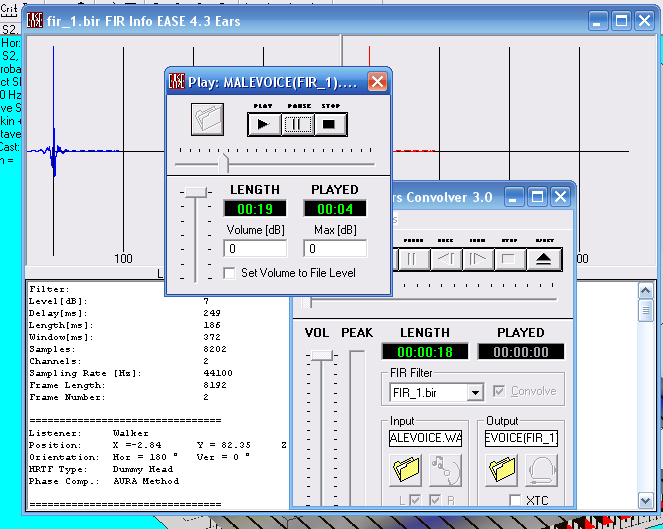
Task: Toggle the Convolve checkbox
Action: [499, 391]
